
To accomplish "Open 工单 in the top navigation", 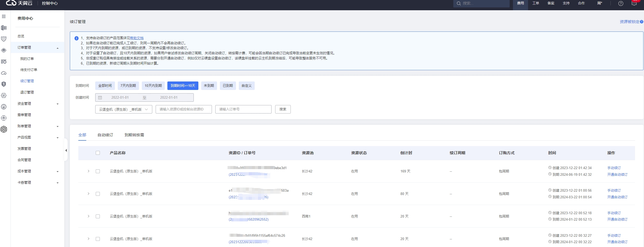I will [536, 3].
